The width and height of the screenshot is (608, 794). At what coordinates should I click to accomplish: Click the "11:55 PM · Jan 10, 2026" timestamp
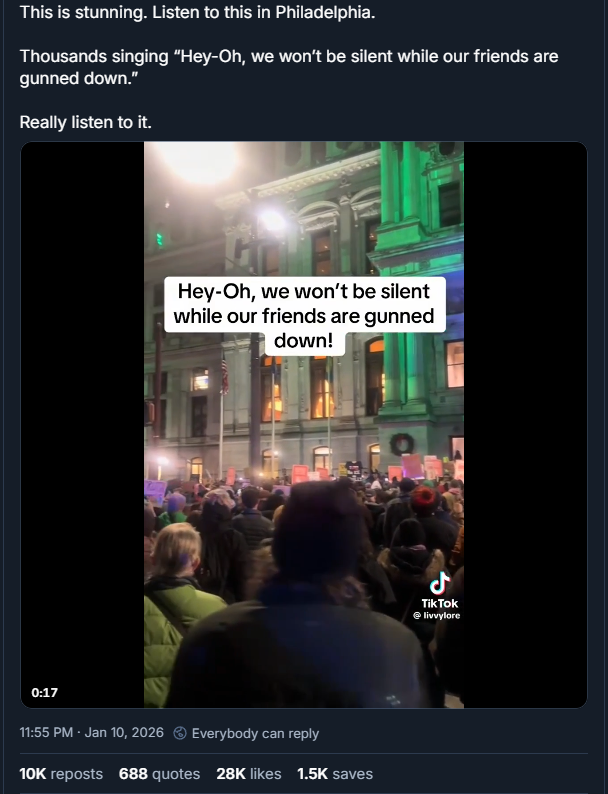coord(92,733)
